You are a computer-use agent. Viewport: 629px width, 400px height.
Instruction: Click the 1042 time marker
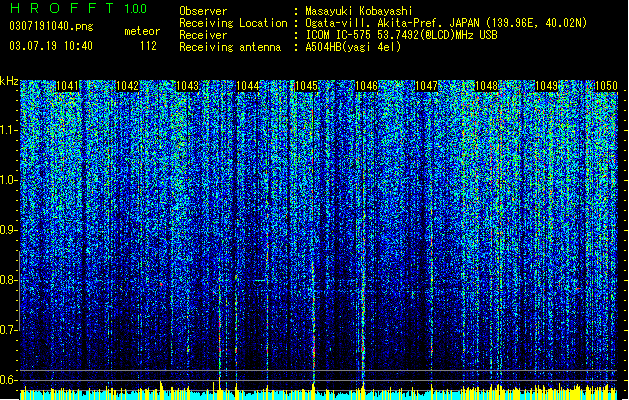(127, 86)
